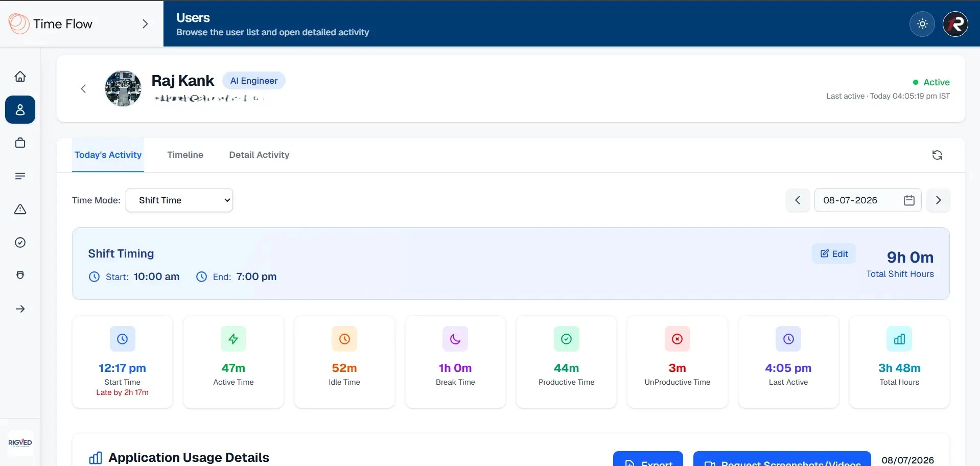This screenshot has width=980, height=466.
Task: Click the 4:05 pm last active value
Action: point(788,368)
